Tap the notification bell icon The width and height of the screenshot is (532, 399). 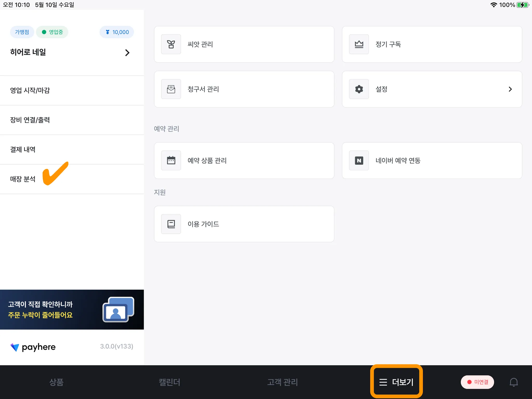click(514, 382)
